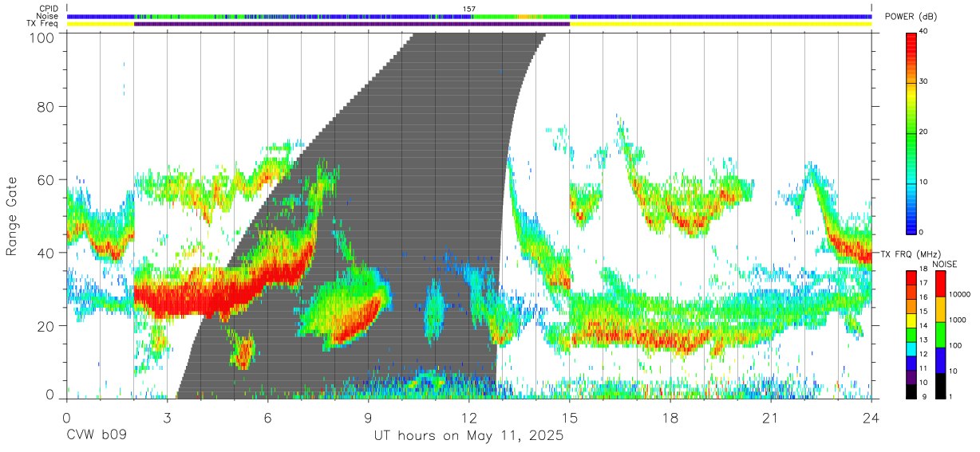The image size is (980, 452).
Task: Click the noise scale value '1000'
Action: 958,320
